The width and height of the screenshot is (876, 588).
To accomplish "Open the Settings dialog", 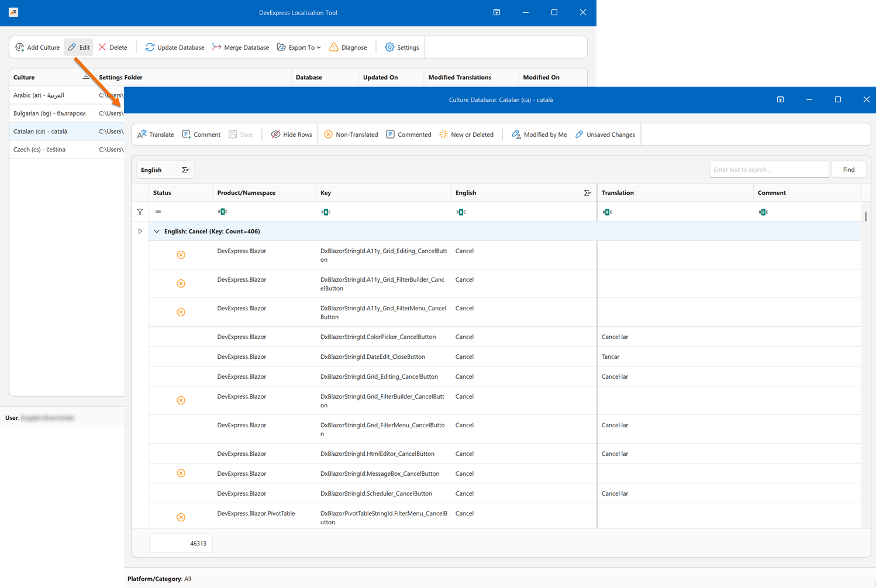I will (401, 47).
